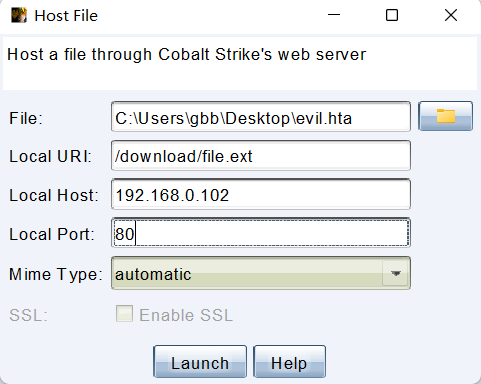Click the Launch button
The width and height of the screenshot is (481, 384).
[x=200, y=362]
